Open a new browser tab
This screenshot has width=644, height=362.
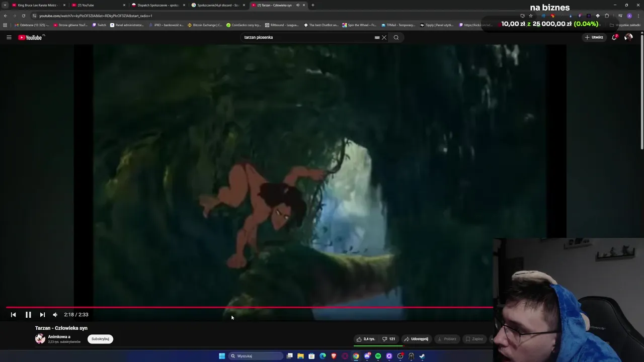pos(312,5)
